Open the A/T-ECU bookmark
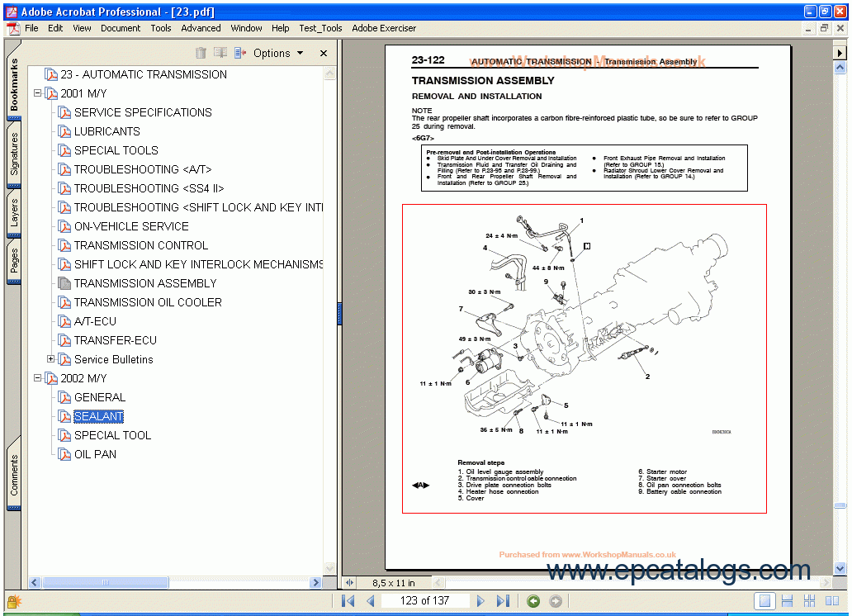852x616 pixels. point(95,321)
